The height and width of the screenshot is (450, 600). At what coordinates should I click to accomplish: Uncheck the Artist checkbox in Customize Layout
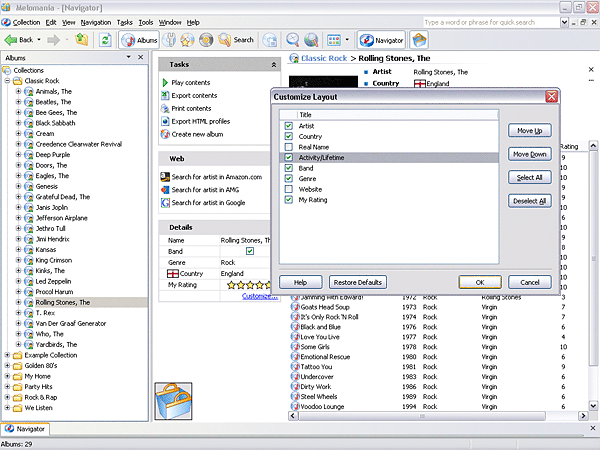coord(289,126)
